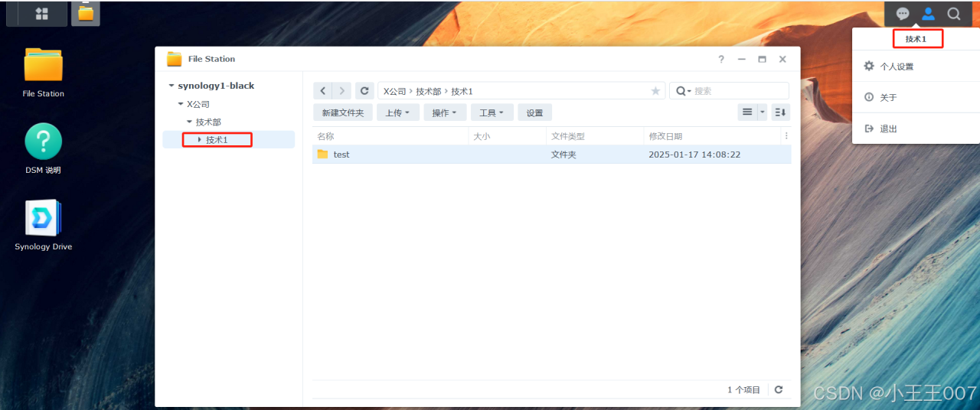Maximize the File Station window
980x410 pixels.
762,59
